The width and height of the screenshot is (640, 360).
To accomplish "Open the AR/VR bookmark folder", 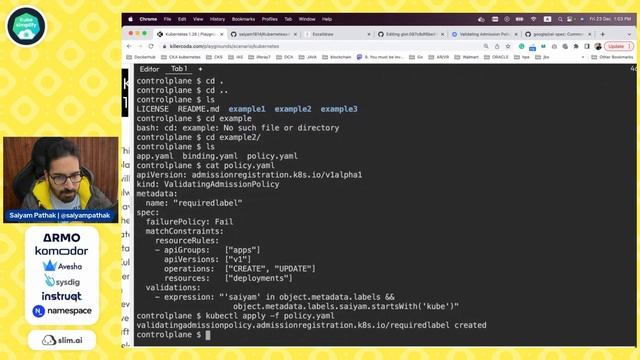I will click(439, 57).
